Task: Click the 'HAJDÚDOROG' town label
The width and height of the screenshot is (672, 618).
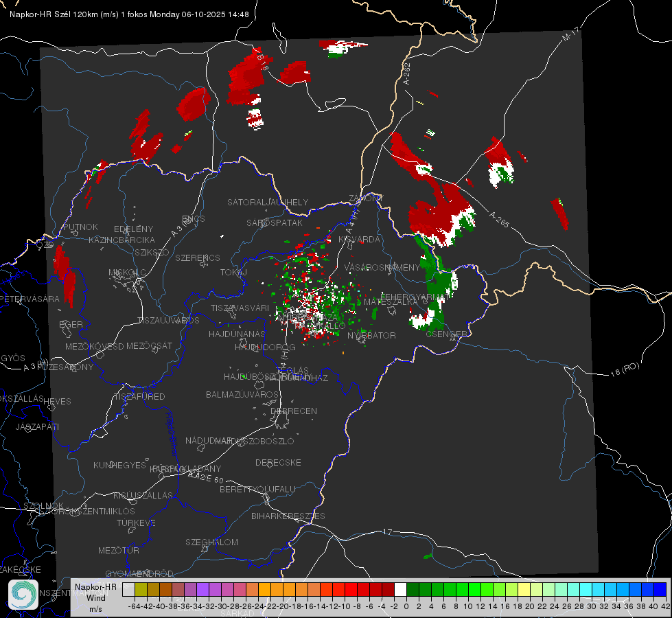Action: click(265, 347)
